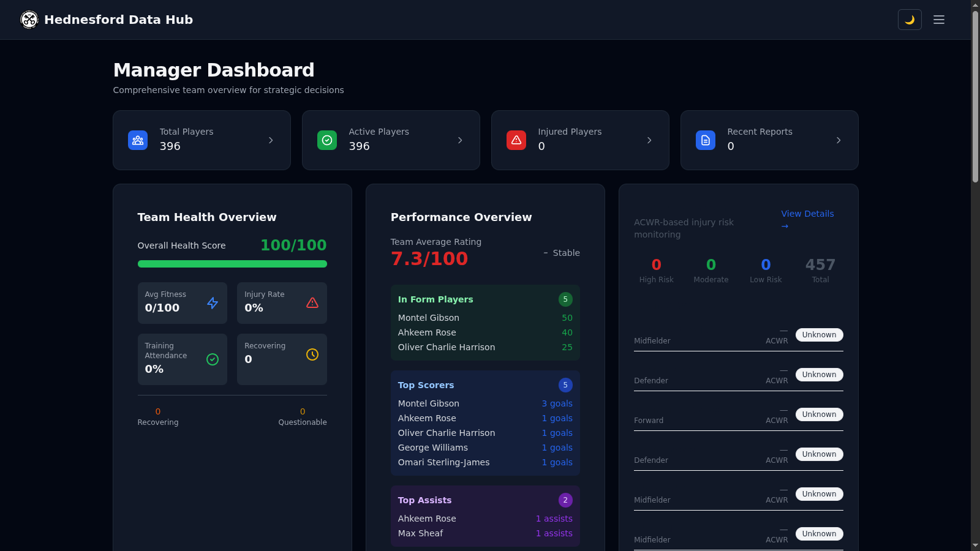Viewport: 980px width, 551px height.
Task: Click the Team Average Rating 7.3/100 value
Action: pyautogui.click(x=429, y=259)
